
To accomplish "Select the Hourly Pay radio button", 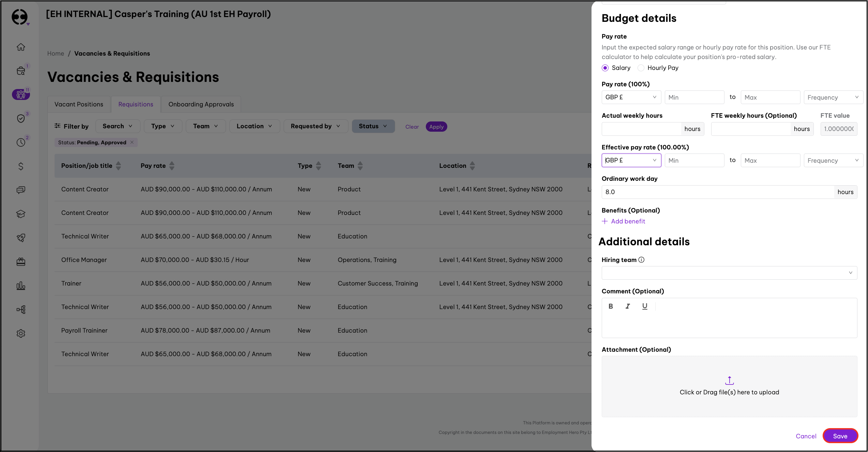I will [x=641, y=68].
